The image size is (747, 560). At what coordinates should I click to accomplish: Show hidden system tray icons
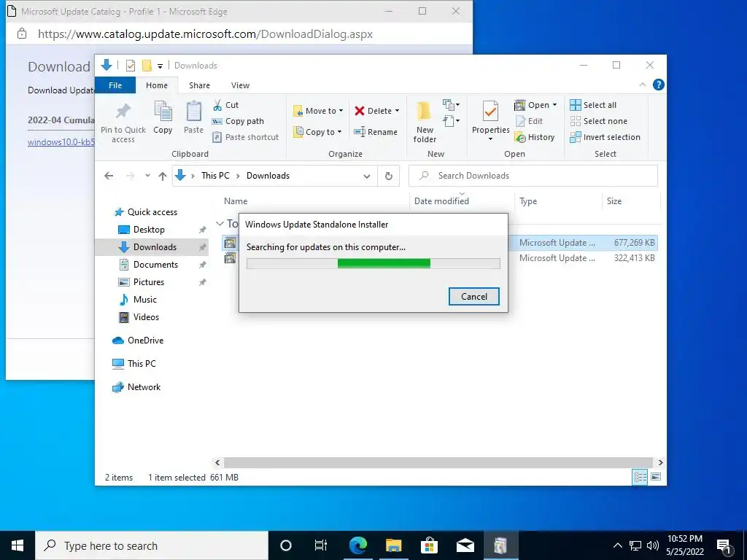coord(617,545)
